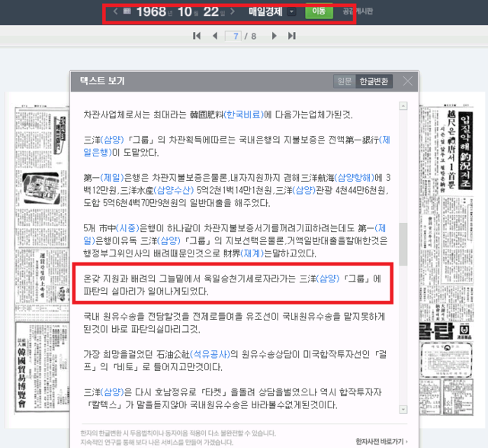The width and height of the screenshot is (488, 448).
Task: Click the paragraph starting 차관사업체로서는
Action: tap(218, 114)
